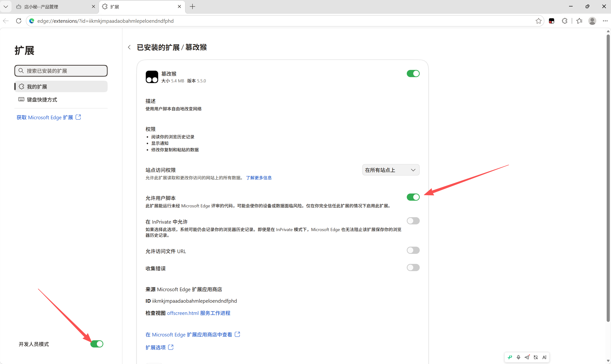Turn off 开发人员模式 toggle

coord(97,344)
